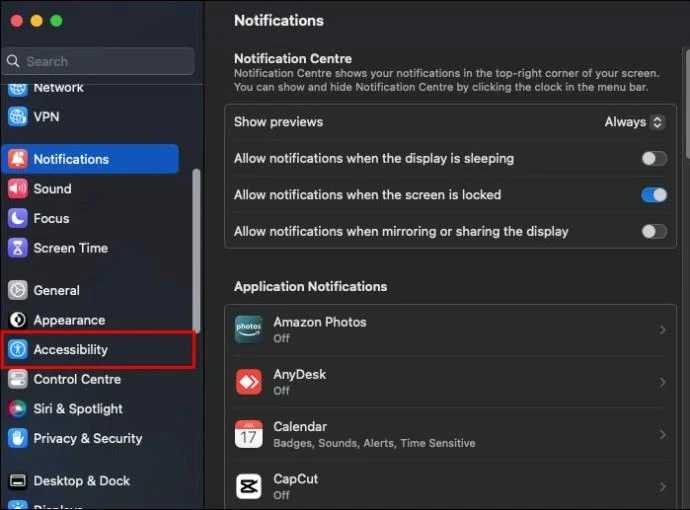Open Amazon Photos notification settings

pos(450,330)
